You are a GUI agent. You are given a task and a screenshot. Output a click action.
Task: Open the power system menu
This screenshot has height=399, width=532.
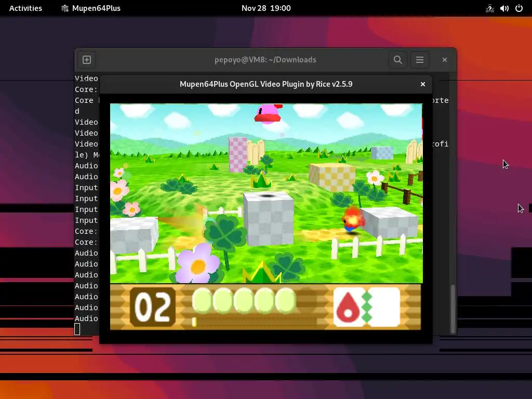pos(519,8)
